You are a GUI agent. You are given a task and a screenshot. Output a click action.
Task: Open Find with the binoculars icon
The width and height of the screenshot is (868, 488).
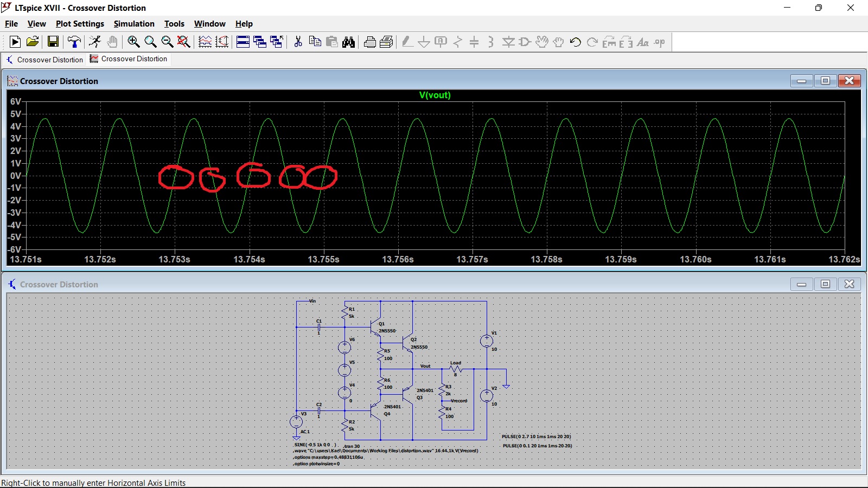pyautogui.click(x=348, y=42)
